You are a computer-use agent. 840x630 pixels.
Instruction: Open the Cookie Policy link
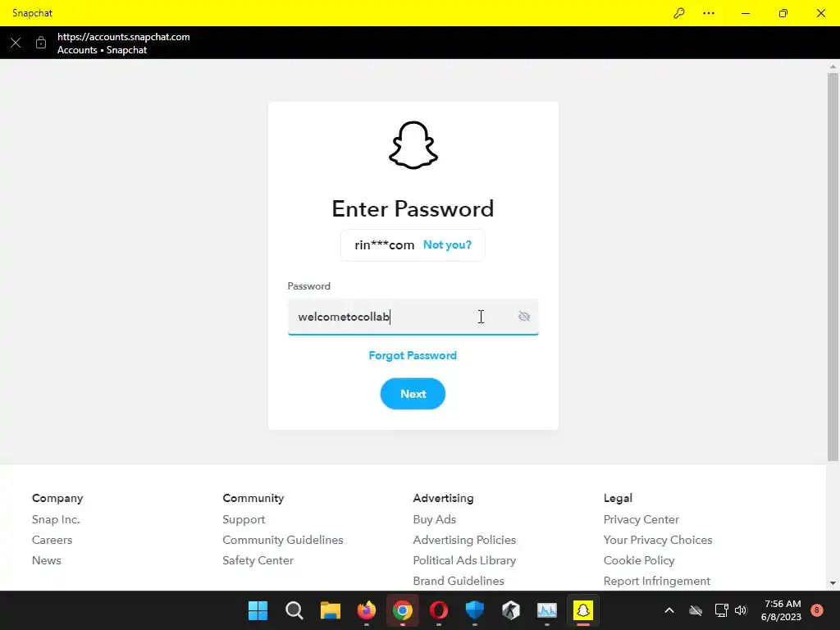[x=639, y=560]
